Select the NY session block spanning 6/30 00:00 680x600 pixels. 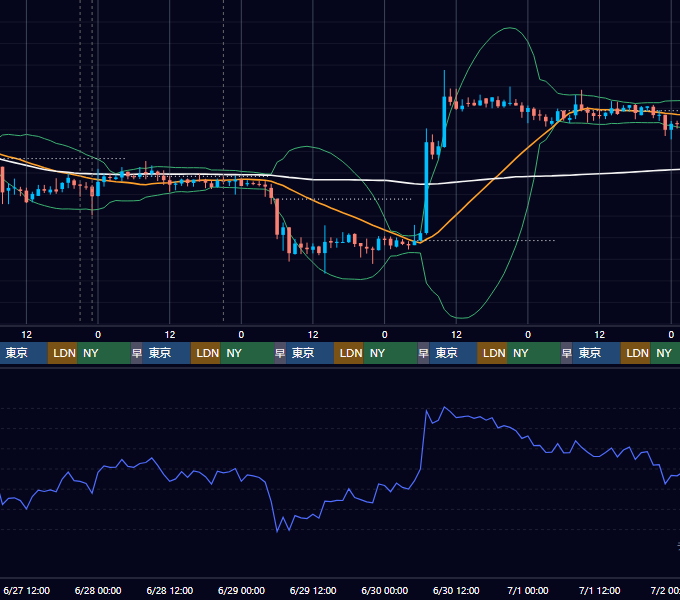[390, 353]
